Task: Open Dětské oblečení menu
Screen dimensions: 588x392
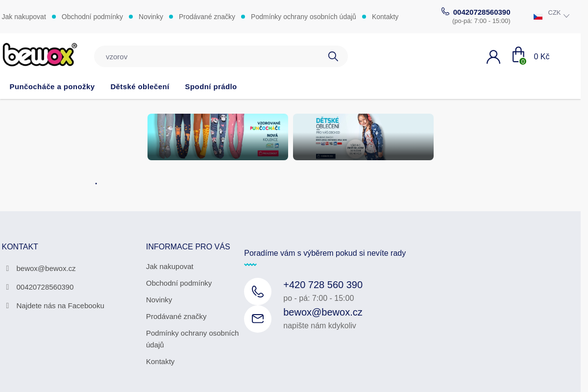Action: click(140, 87)
